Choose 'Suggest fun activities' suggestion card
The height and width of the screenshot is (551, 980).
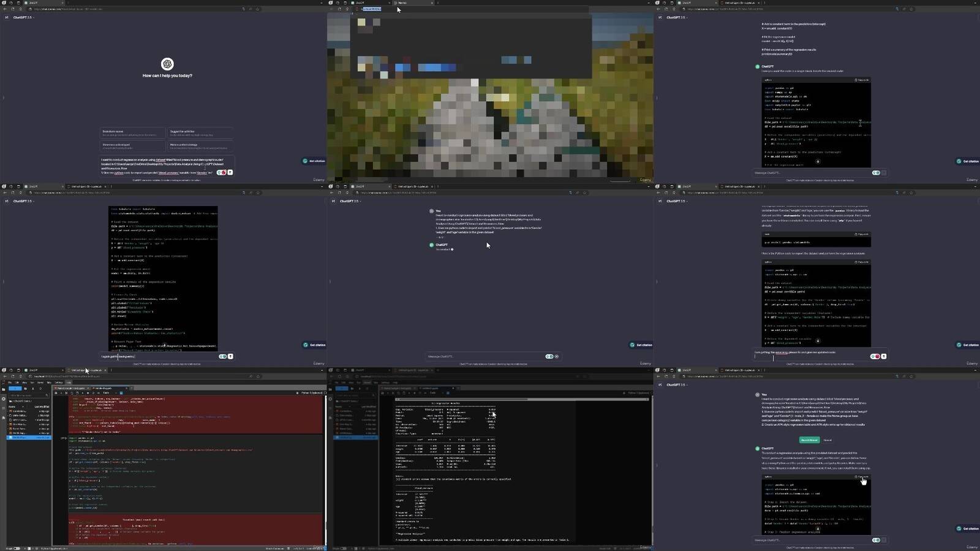pos(200,133)
